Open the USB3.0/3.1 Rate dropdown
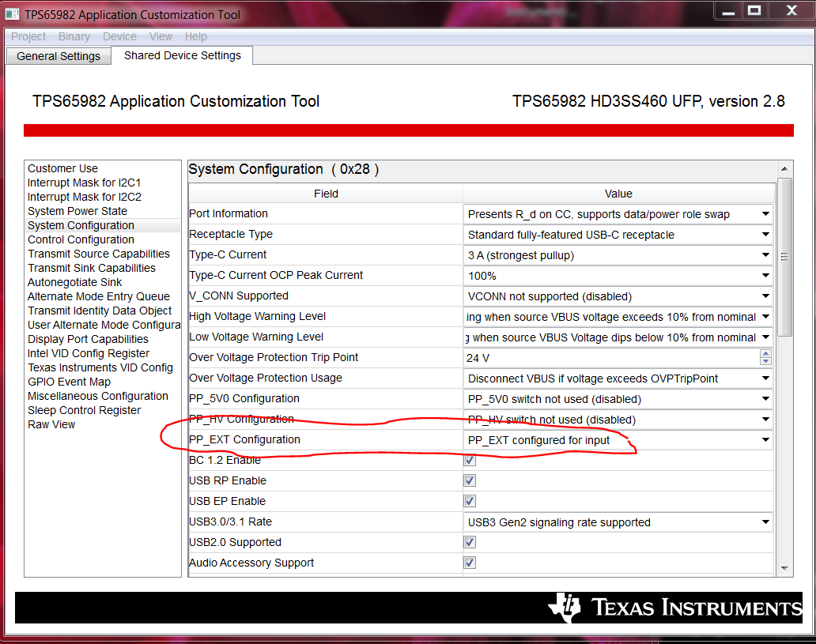This screenshot has width=816, height=644. pyautogui.click(x=618, y=522)
